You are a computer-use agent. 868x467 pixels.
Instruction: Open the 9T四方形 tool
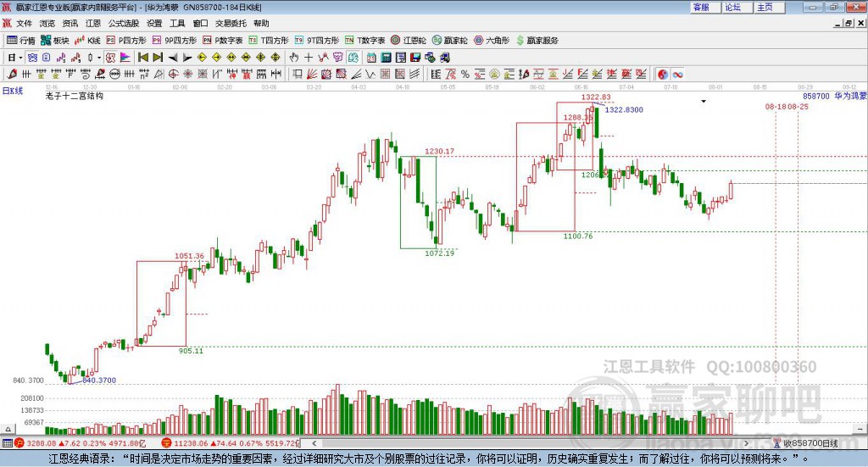coord(317,41)
